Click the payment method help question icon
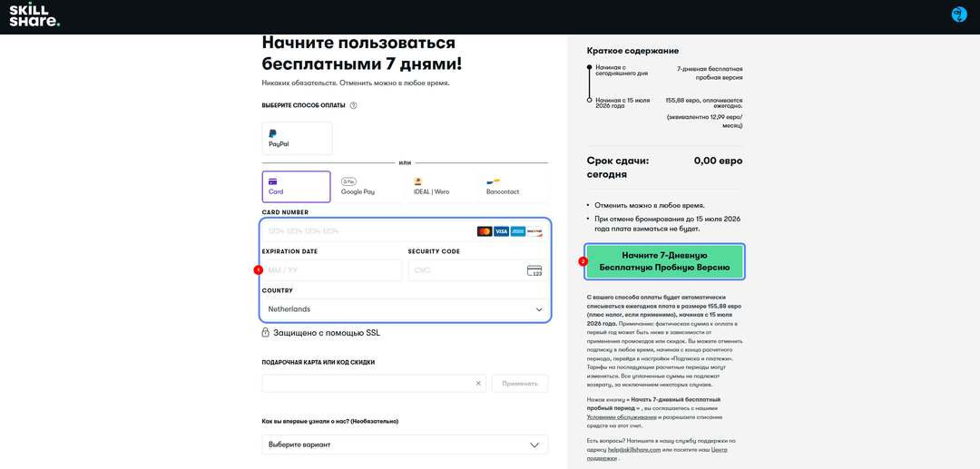The width and height of the screenshot is (980, 469). pyautogui.click(x=353, y=105)
